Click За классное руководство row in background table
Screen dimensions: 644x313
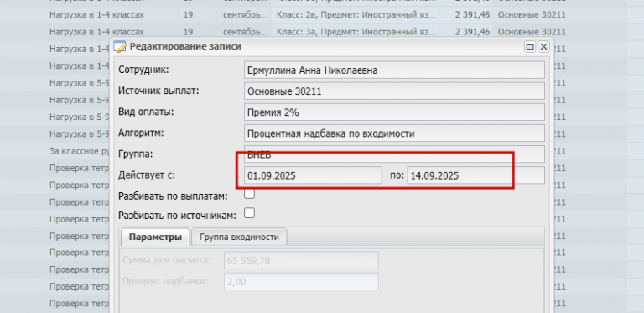[x=80, y=151]
